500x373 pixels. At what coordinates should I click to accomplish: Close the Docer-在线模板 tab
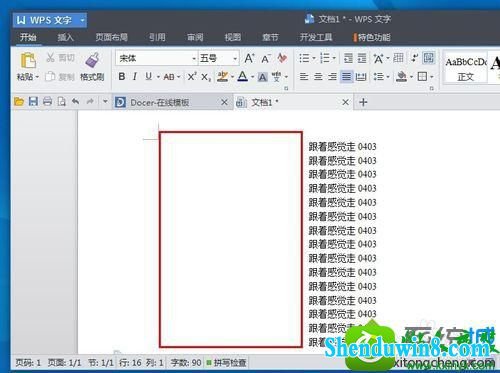coord(224,102)
